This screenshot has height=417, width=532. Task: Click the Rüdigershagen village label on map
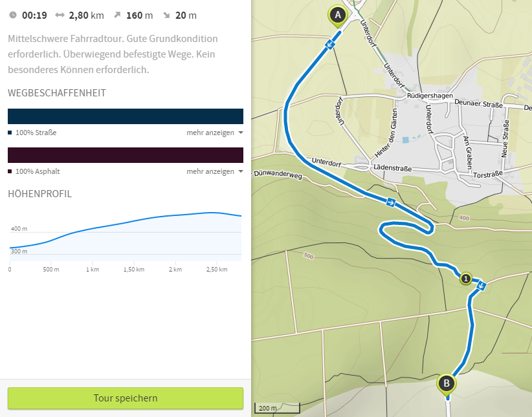pos(430,96)
